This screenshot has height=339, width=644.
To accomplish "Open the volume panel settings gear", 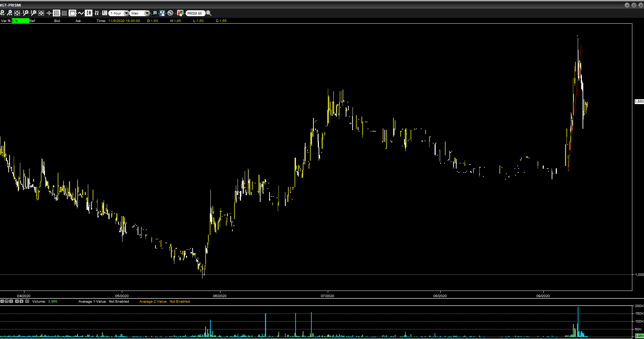I will [x=27, y=301].
